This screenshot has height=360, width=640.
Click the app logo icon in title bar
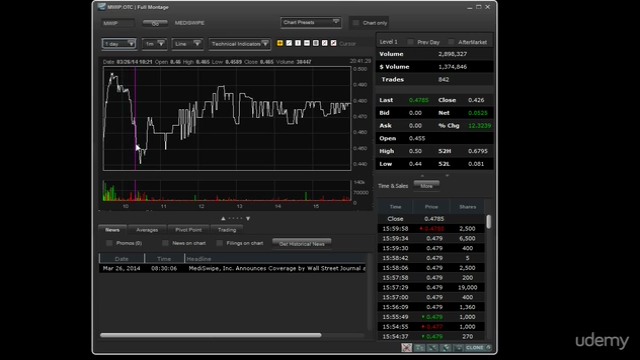[102, 7]
